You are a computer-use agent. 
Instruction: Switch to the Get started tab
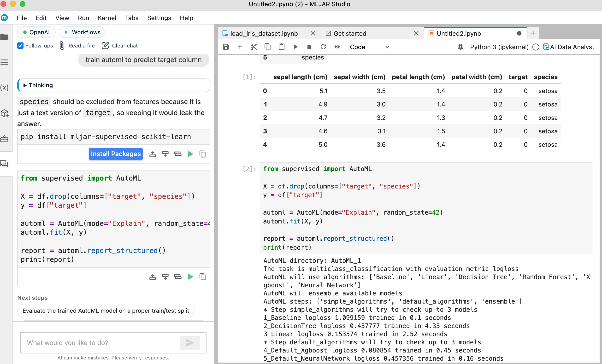point(350,34)
